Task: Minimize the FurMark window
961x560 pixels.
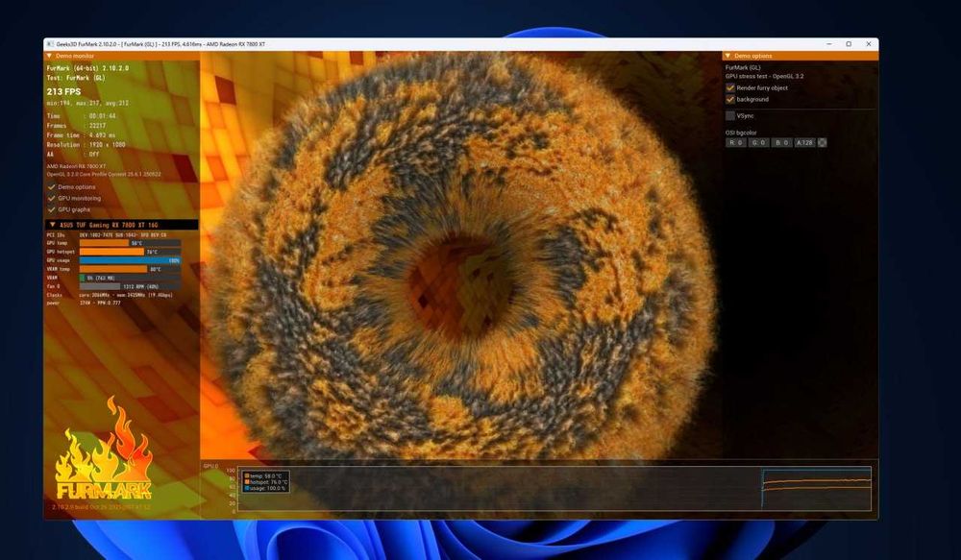Action: pyautogui.click(x=828, y=44)
